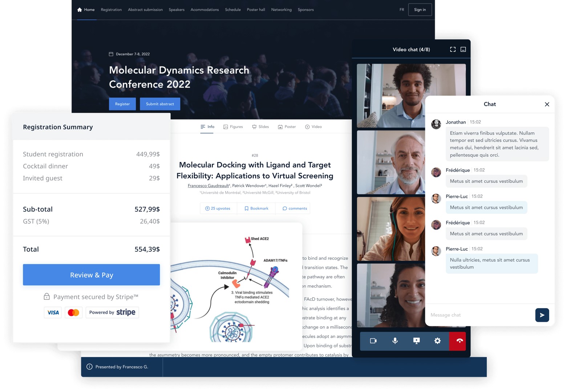Mute the microphone in video chat
Viewport: 567px width, 392px height.
pos(395,341)
